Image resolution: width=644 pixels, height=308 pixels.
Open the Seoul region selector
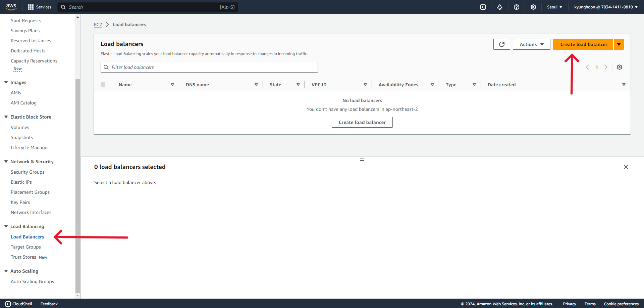point(554,7)
